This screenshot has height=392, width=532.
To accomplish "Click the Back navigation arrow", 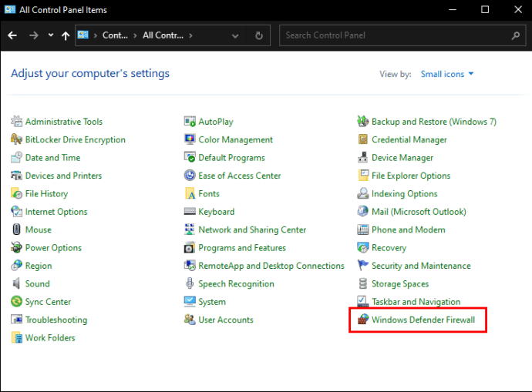I will (12, 35).
